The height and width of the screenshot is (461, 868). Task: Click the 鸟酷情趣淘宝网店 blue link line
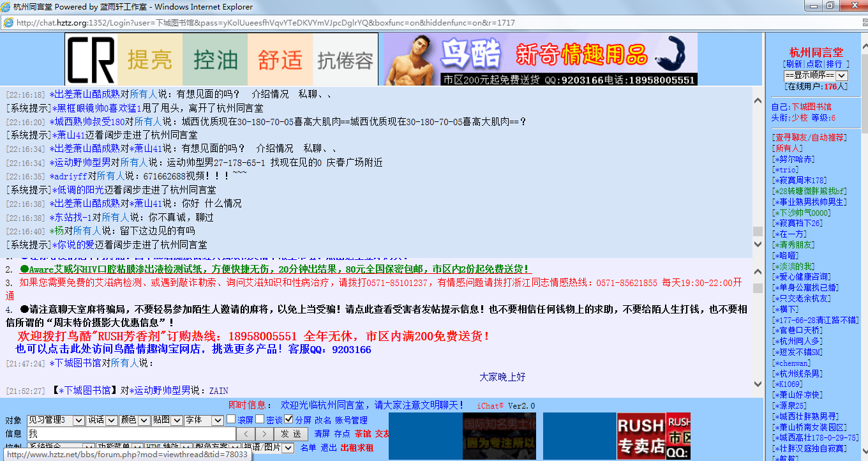coord(193,349)
